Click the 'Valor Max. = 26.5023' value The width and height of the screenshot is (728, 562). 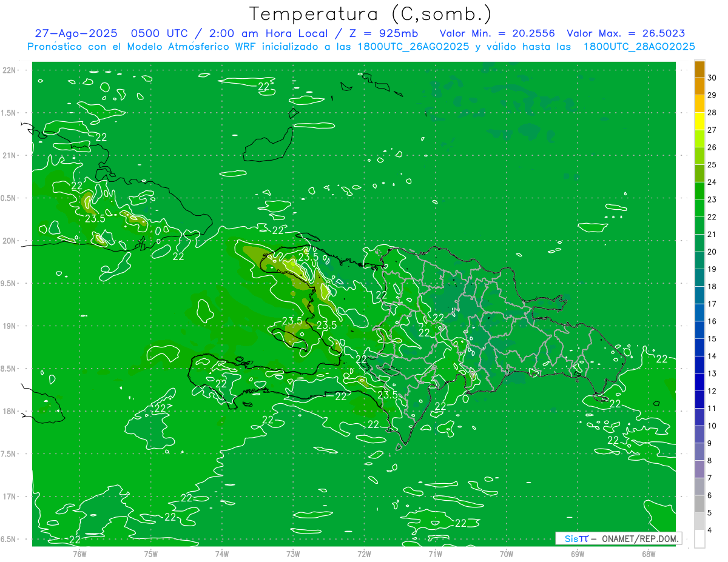click(x=626, y=34)
